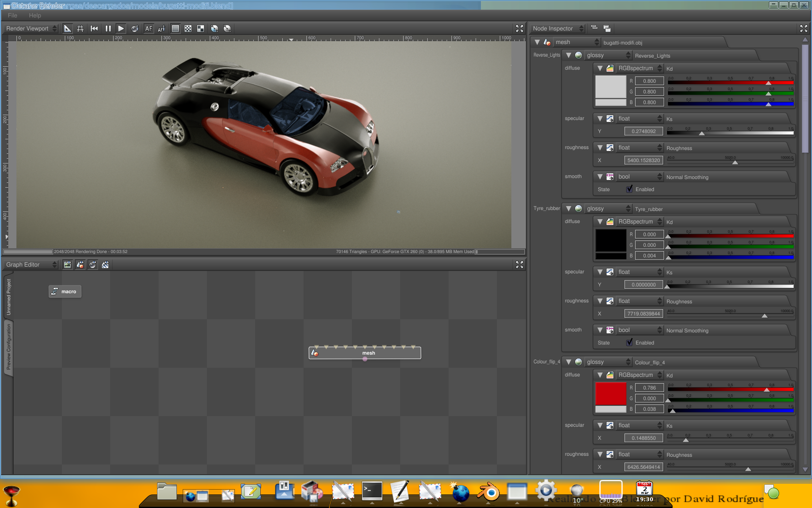Open the Render Viewport panel type dropdown

pos(31,29)
